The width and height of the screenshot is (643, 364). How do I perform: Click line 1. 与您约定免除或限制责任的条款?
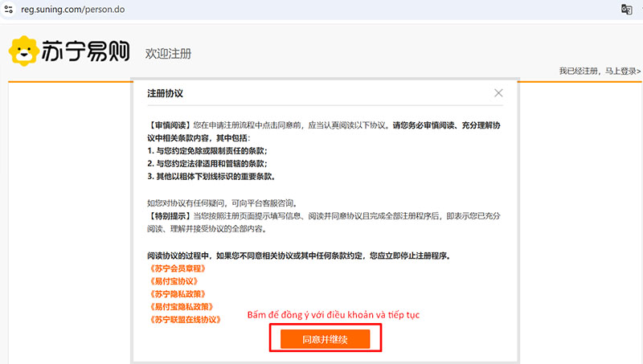pos(207,151)
